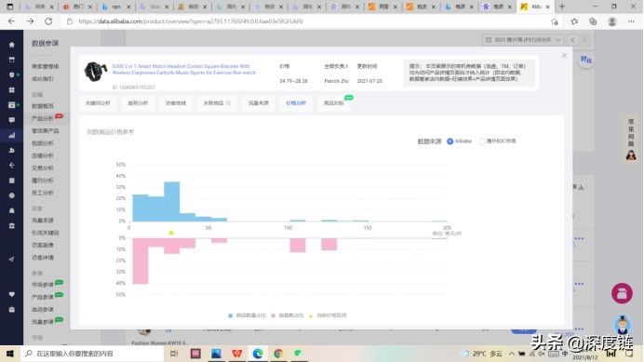644x362 pixels.
Task: Switch to the 关键词分析 tab
Action: [98, 103]
